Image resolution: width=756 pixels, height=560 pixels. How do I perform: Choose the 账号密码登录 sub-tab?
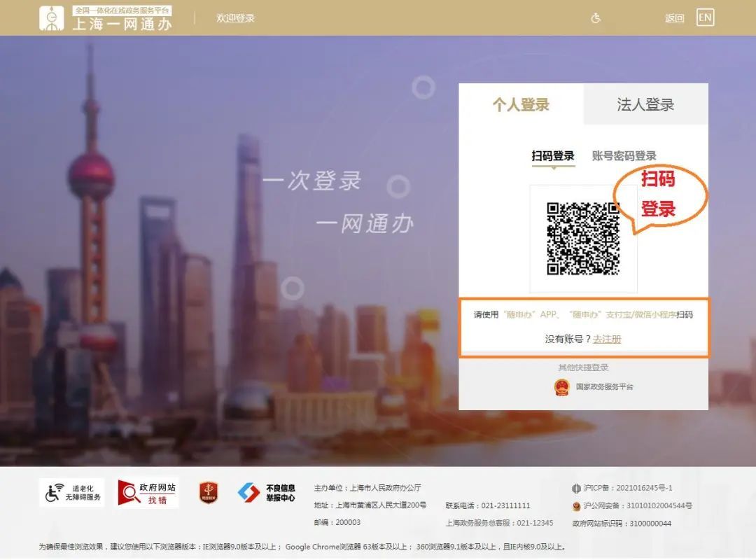click(x=624, y=156)
